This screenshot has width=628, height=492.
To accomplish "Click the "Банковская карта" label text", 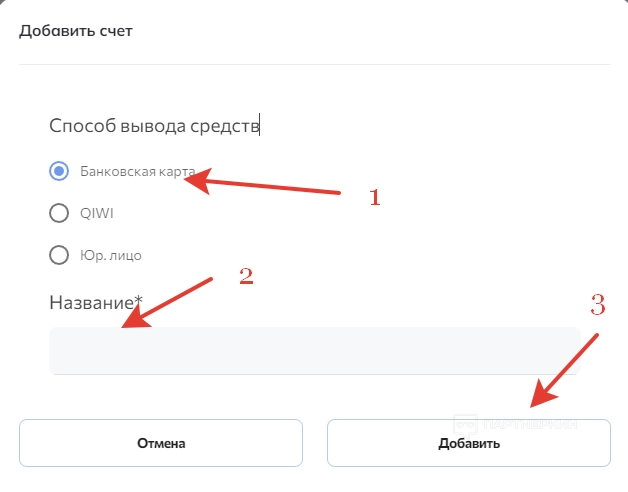I will pyautogui.click(x=132, y=171).
